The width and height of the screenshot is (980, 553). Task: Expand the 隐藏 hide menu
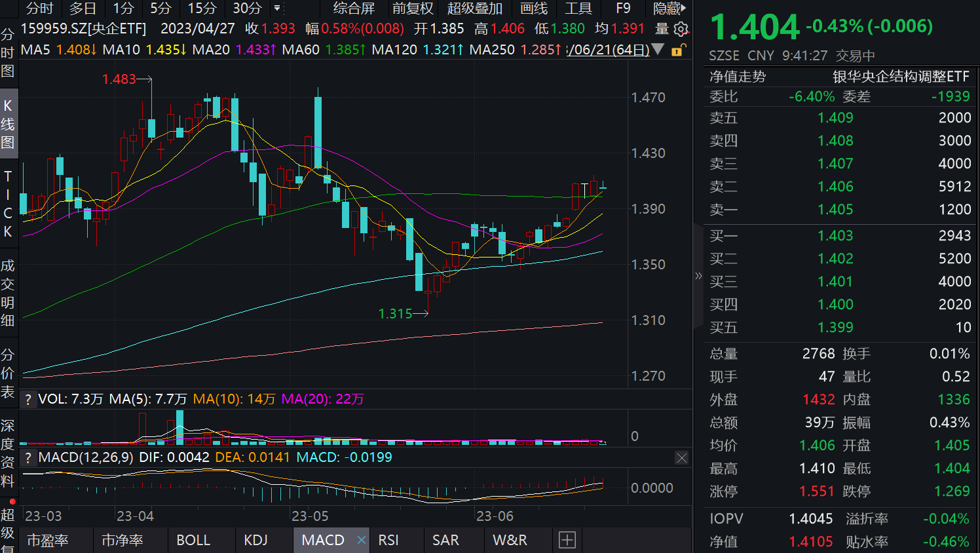coord(669,9)
